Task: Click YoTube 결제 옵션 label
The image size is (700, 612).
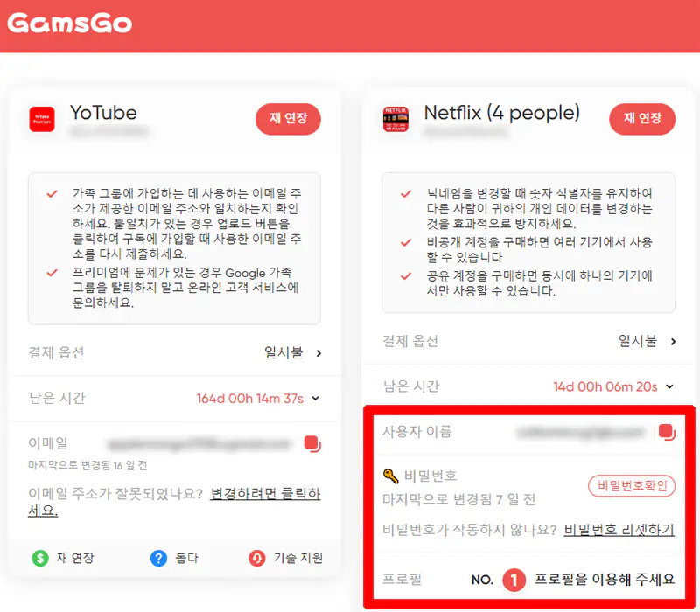Action: tap(56, 353)
